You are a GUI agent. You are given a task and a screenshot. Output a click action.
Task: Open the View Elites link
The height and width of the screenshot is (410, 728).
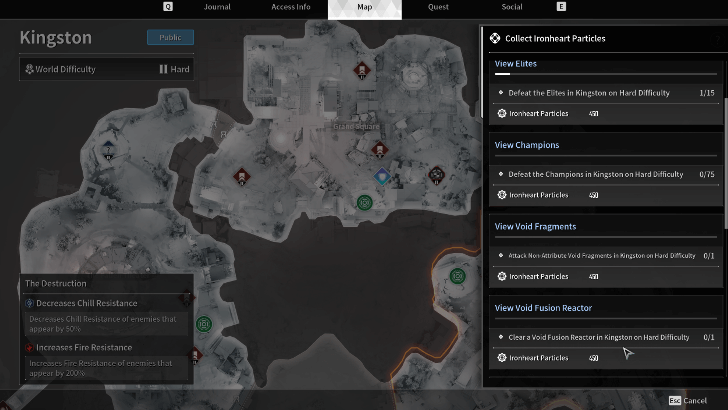[x=515, y=63]
